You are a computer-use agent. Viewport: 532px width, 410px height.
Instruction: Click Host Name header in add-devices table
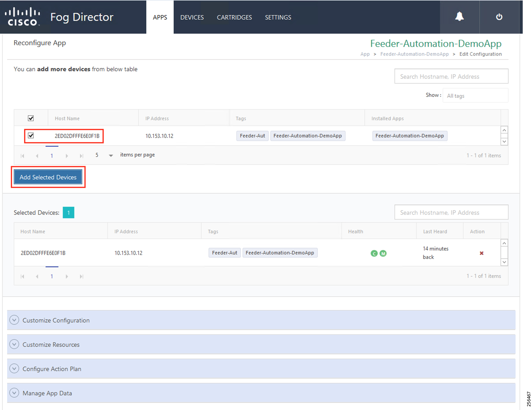pyautogui.click(x=67, y=118)
